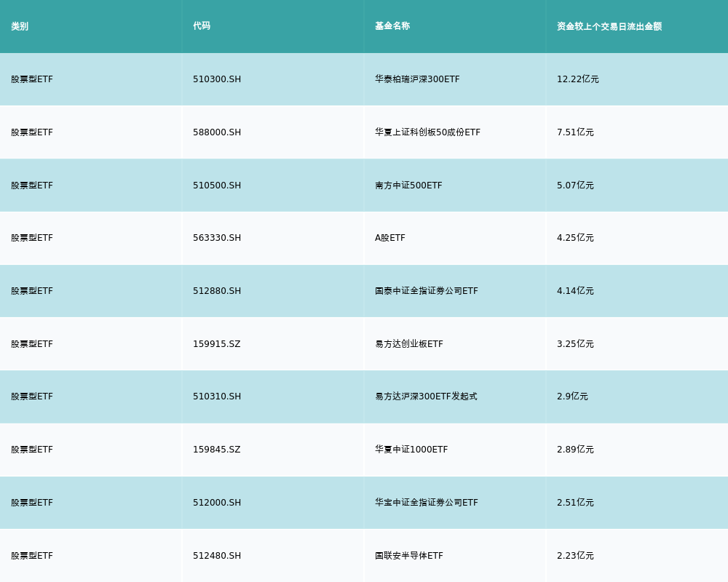Select fund name 国泰中证全指证券公司ETF
The height and width of the screenshot is (582, 728).
[x=426, y=291]
